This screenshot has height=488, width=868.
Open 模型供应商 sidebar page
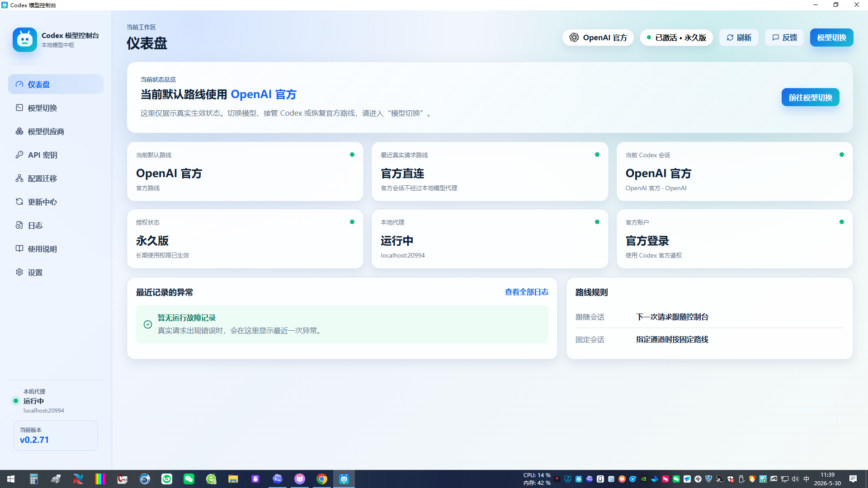tap(56, 131)
